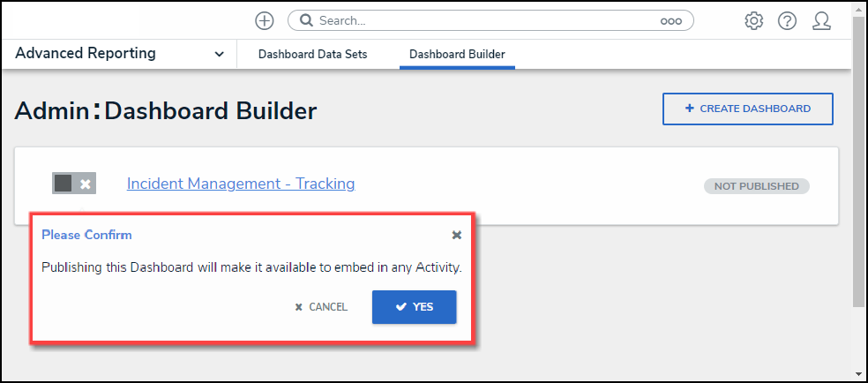The image size is (868, 383).
Task: Close the Please Confirm dialog with X
Action: point(457,235)
